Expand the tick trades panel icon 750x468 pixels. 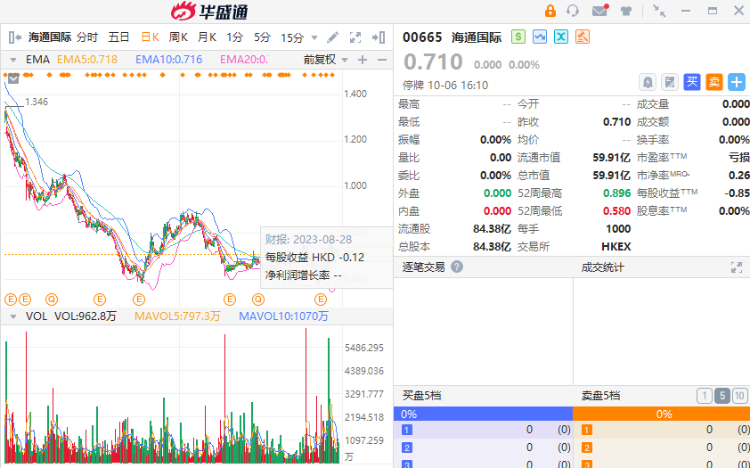[737, 267]
